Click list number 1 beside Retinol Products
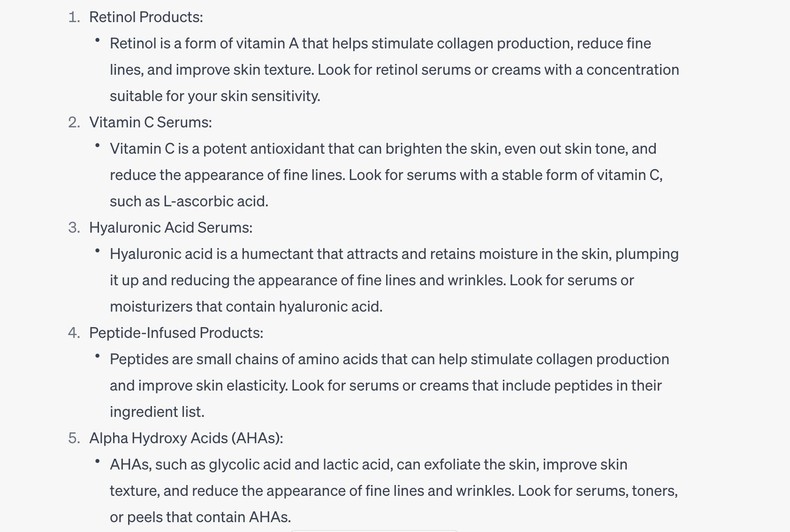Screen dimensions: 790x532 [74, 17]
